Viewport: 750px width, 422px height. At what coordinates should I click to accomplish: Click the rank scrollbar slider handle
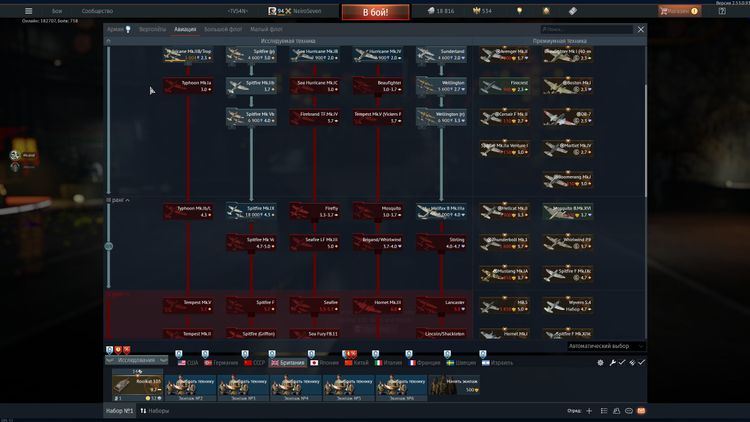[x=109, y=245]
